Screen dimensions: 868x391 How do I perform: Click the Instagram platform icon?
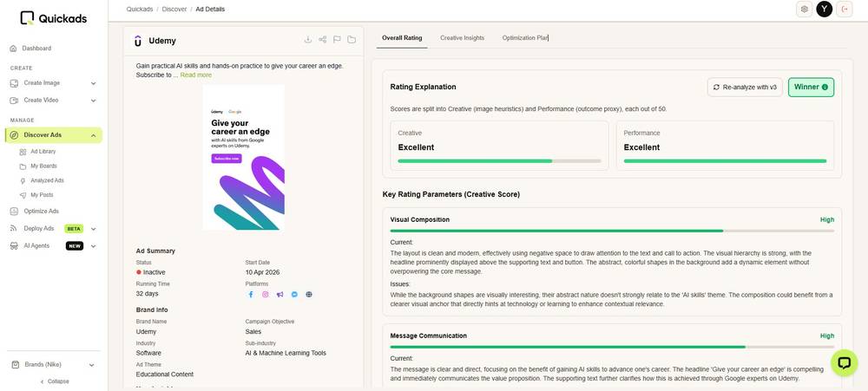tap(265, 295)
